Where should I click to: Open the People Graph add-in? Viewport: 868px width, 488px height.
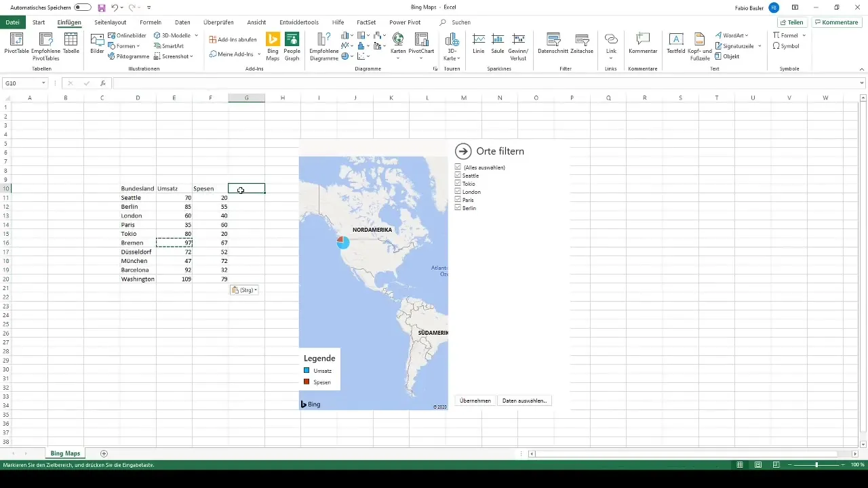(292, 46)
